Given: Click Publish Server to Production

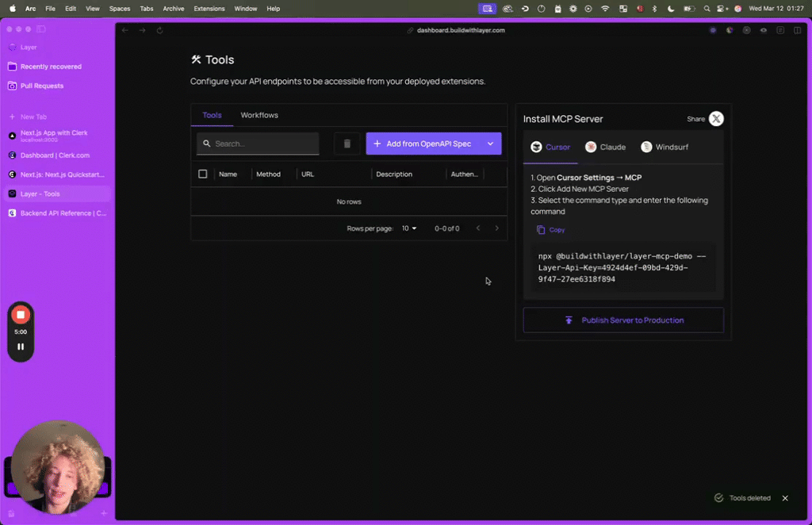Looking at the screenshot, I should coord(623,320).
